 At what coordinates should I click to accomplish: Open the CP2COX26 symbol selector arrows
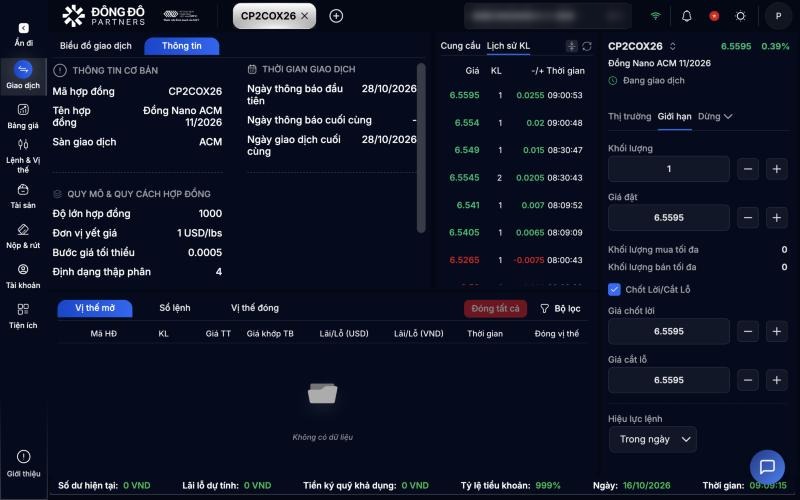(672, 46)
